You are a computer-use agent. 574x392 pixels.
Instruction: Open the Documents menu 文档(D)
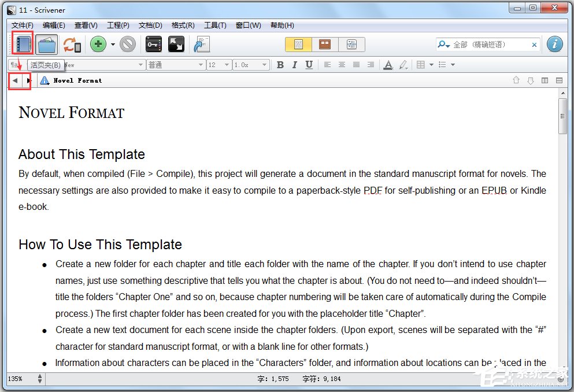pyautogui.click(x=150, y=25)
